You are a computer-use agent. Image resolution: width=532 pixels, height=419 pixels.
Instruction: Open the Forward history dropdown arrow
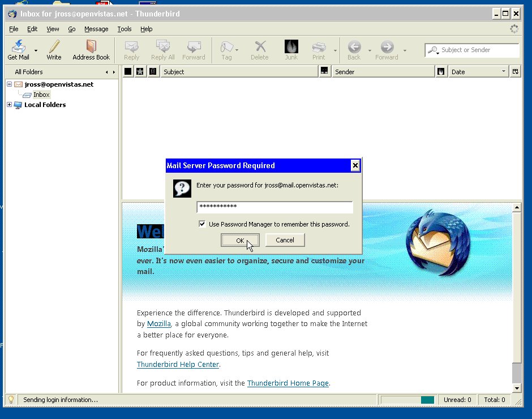pos(405,50)
